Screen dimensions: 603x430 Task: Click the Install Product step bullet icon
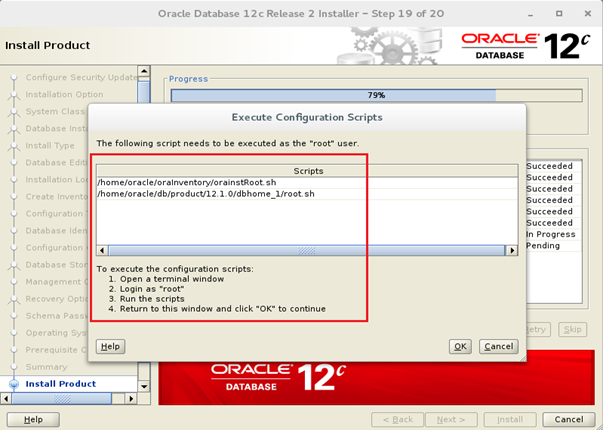tap(14, 384)
